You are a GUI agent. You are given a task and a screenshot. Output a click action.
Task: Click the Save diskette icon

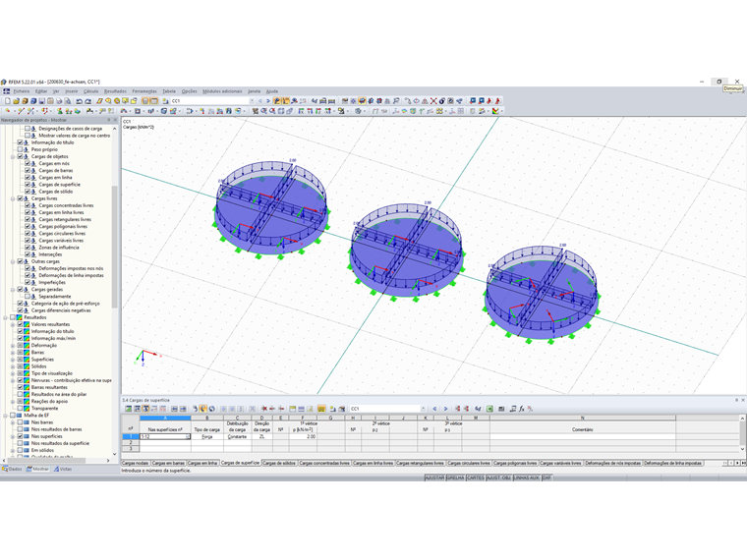(x=42, y=101)
